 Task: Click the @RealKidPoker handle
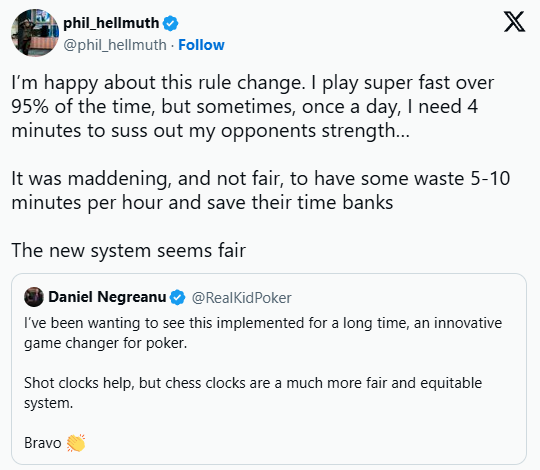click(x=241, y=298)
